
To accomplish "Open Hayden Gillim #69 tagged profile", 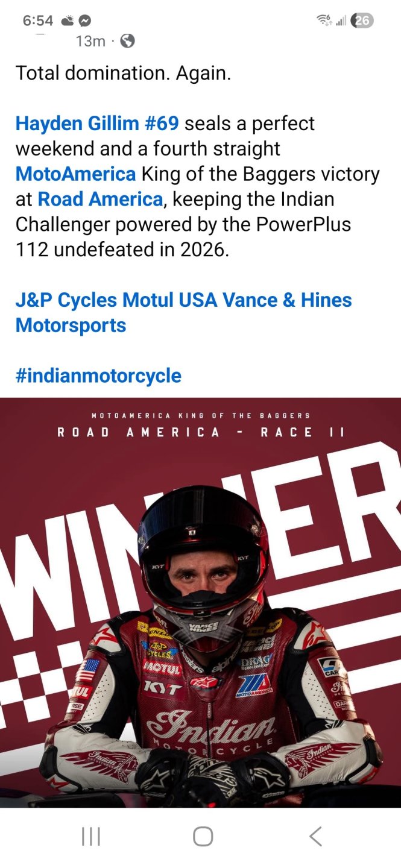I will pyautogui.click(x=97, y=124).
